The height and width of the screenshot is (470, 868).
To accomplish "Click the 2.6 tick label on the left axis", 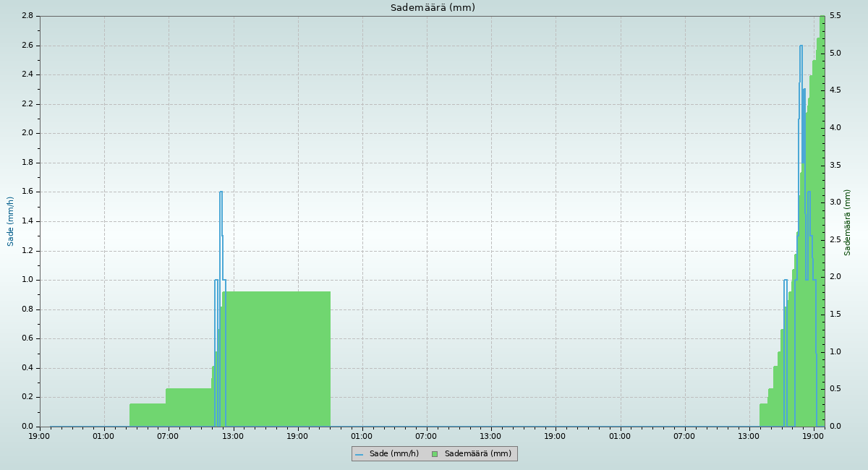I will point(27,46).
